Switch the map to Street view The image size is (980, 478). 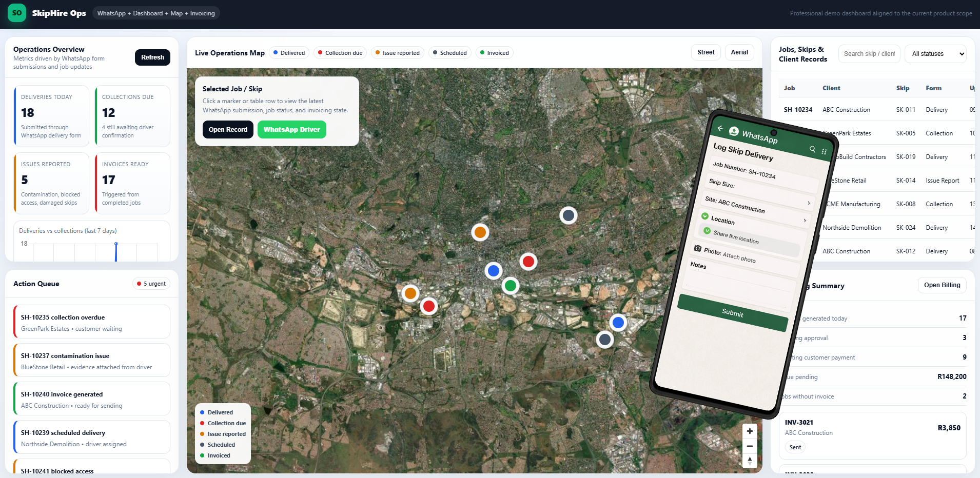tap(705, 52)
